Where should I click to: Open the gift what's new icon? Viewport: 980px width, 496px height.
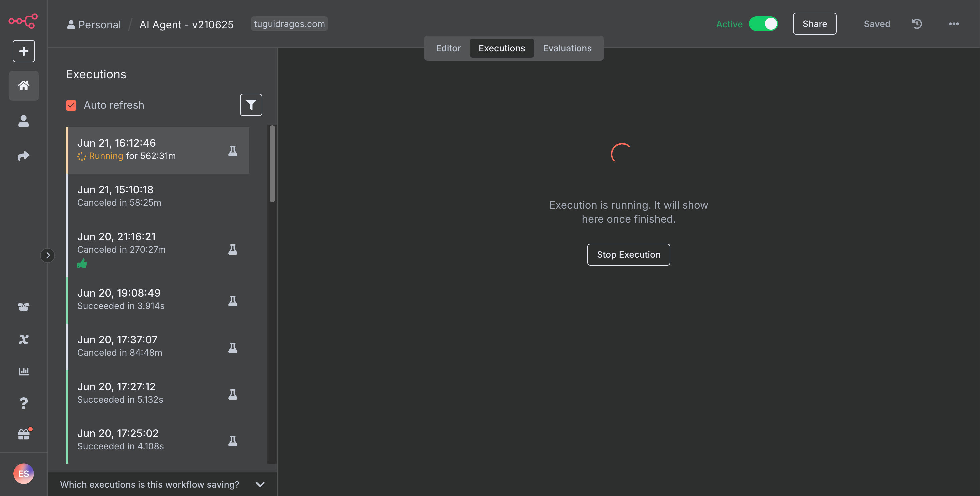point(24,434)
